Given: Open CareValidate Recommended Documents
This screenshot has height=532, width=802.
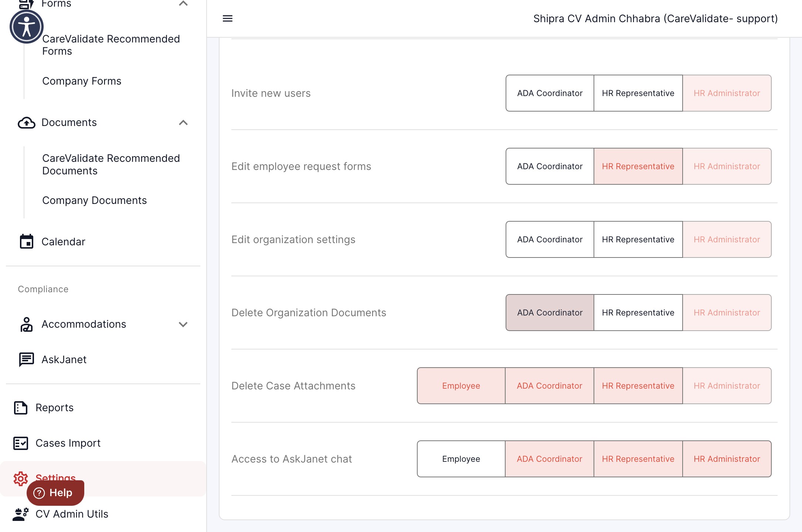Looking at the screenshot, I should point(111,164).
